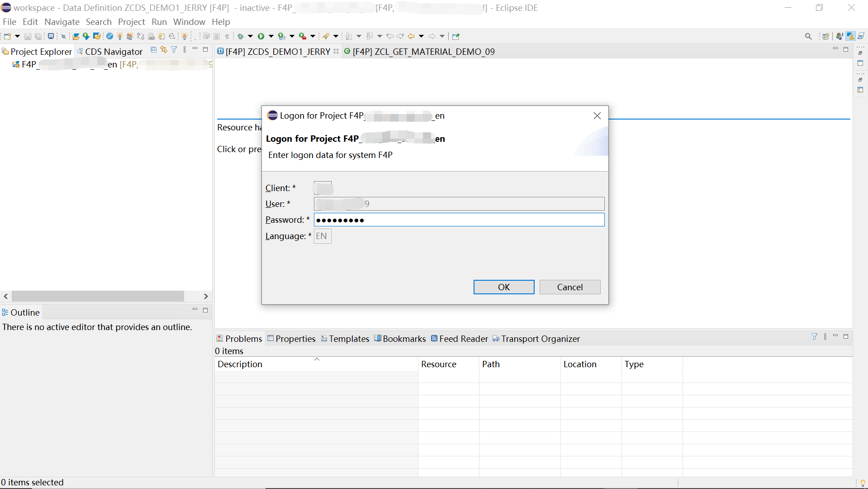Open a new perspective from the toolbar
Image resolution: width=868 pixels, height=489 pixels.
point(826,36)
